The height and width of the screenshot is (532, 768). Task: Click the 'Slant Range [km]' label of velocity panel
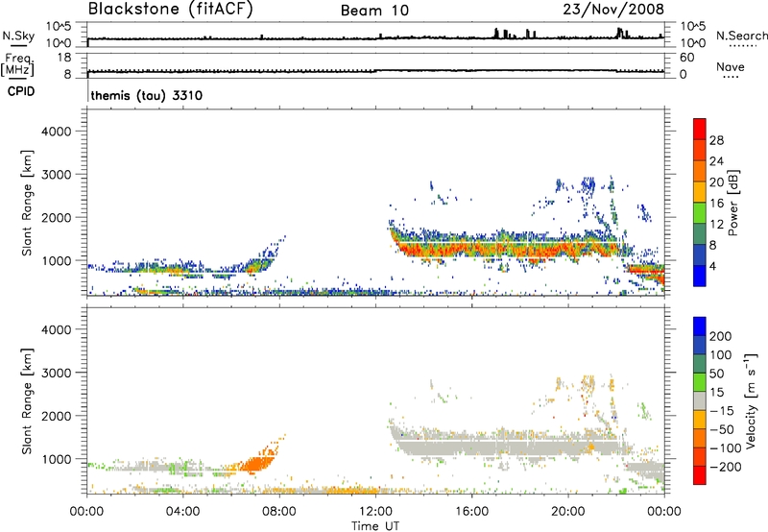click(x=27, y=401)
